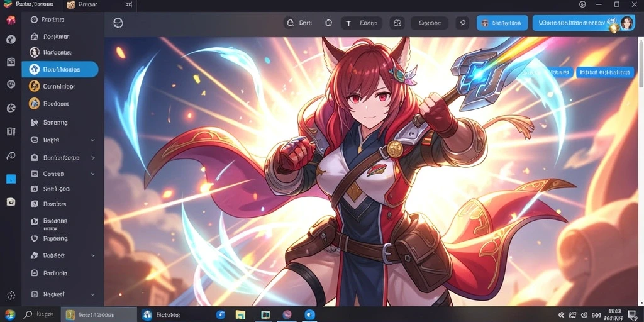
Task: Click the pink gift box icon in left rail
Action: click(11, 20)
